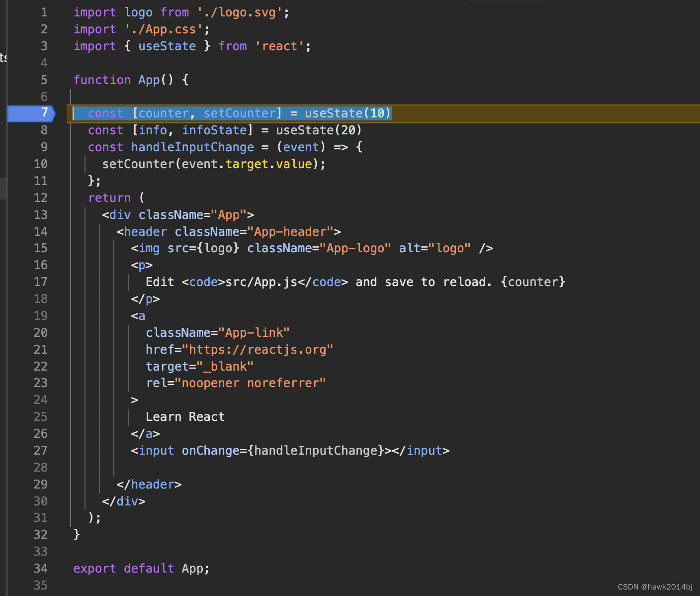
Task: Click line number 1 in the gutter
Action: point(44,12)
